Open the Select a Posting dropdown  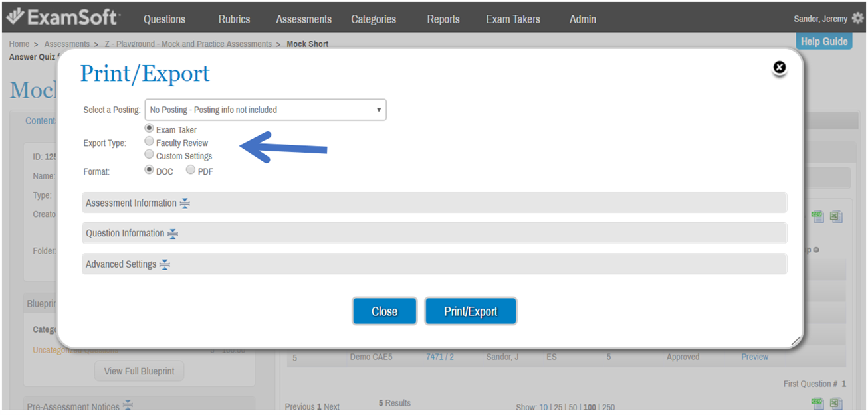[265, 110]
